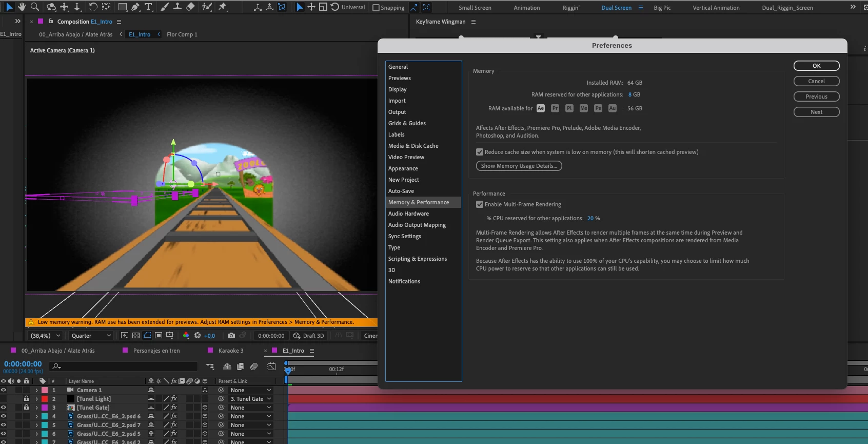868x444 pixels.
Task: Select the Orbit camera tool
Action: (51, 7)
